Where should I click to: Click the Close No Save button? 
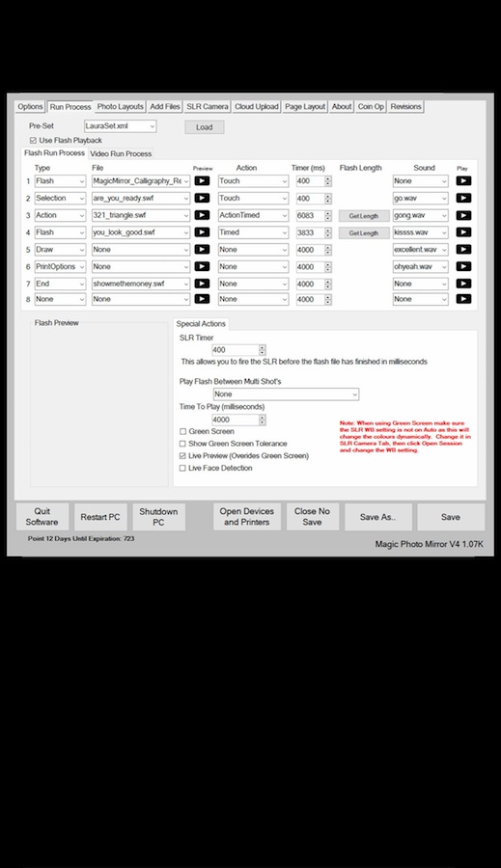(x=313, y=517)
